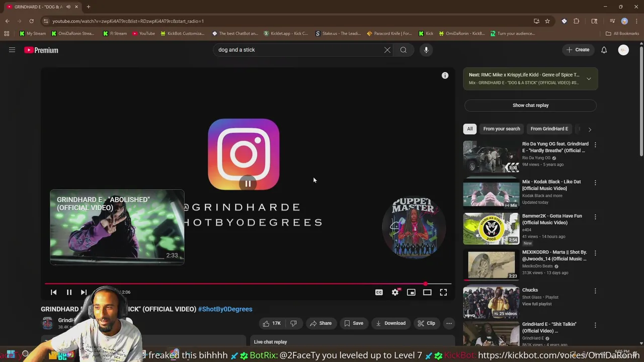The image size is (644, 362).
Task: Open the Extensions puzzle icon
Action: click(577, 21)
